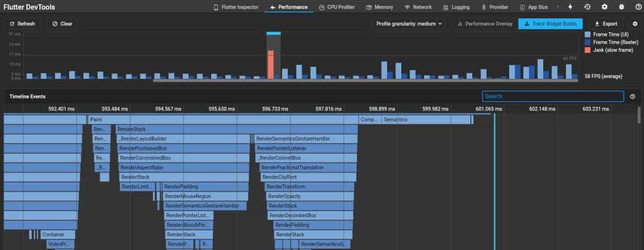This screenshot has width=644, height=250.
Task: Open the Memory tab
Action: [x=379, y=7]
